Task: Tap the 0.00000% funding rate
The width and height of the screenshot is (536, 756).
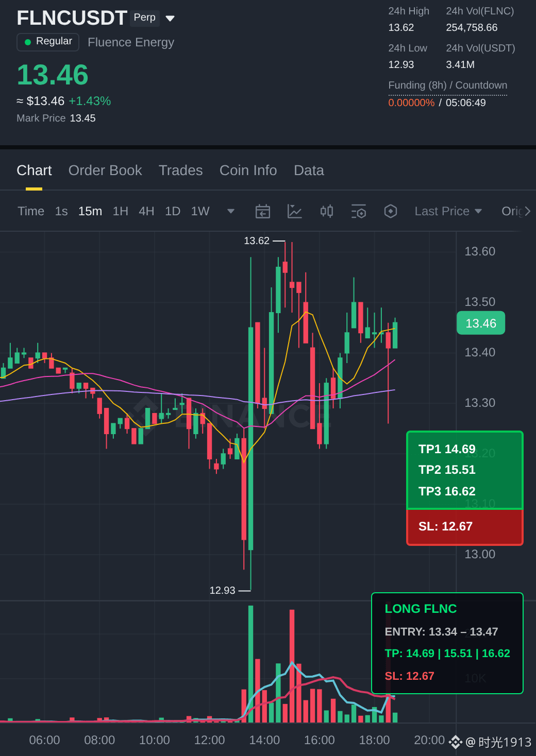Action: pos(411,103)
